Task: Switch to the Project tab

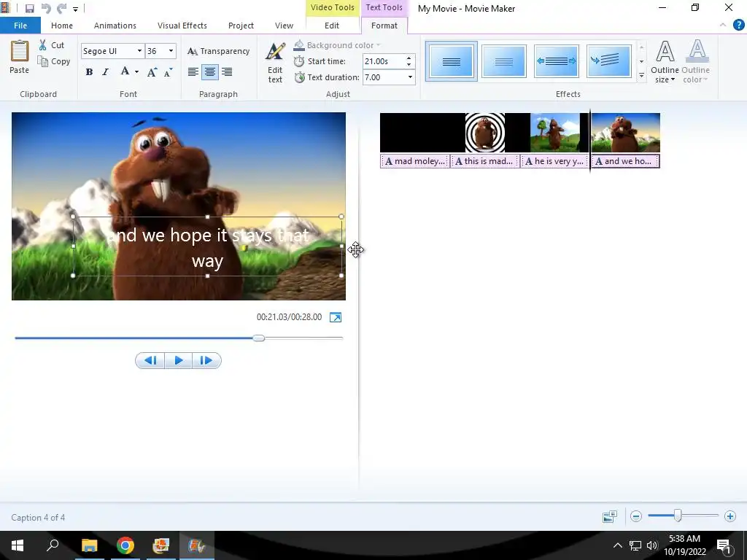Action: tap(241, 26)
